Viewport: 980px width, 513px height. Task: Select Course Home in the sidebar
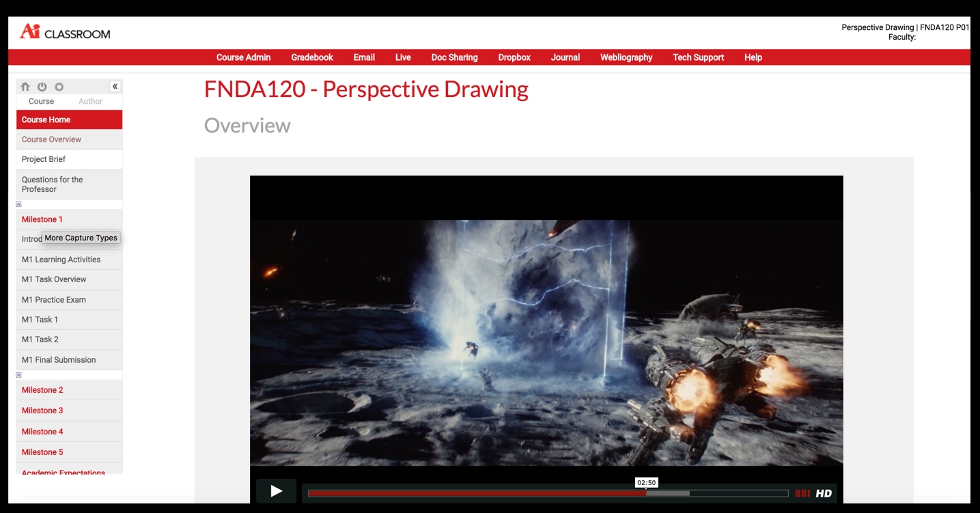point(69,120)
